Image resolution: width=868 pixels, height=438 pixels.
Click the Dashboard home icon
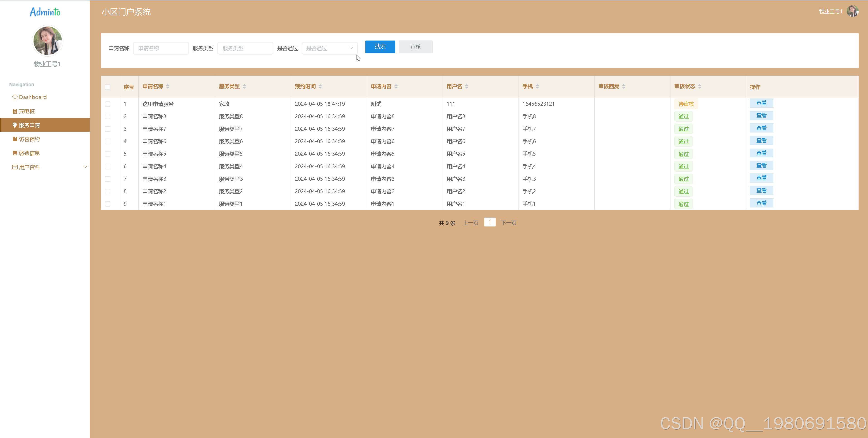(x=14, y=97)
